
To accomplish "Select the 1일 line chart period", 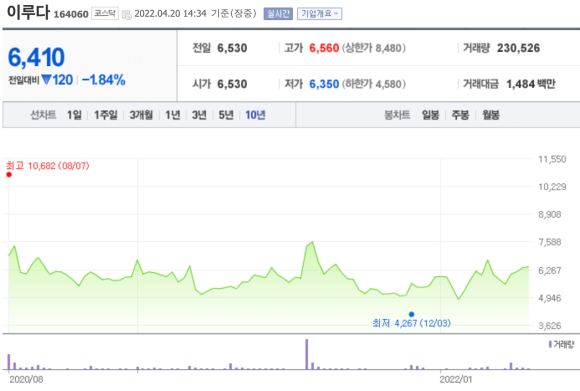I will coord(74,115).
